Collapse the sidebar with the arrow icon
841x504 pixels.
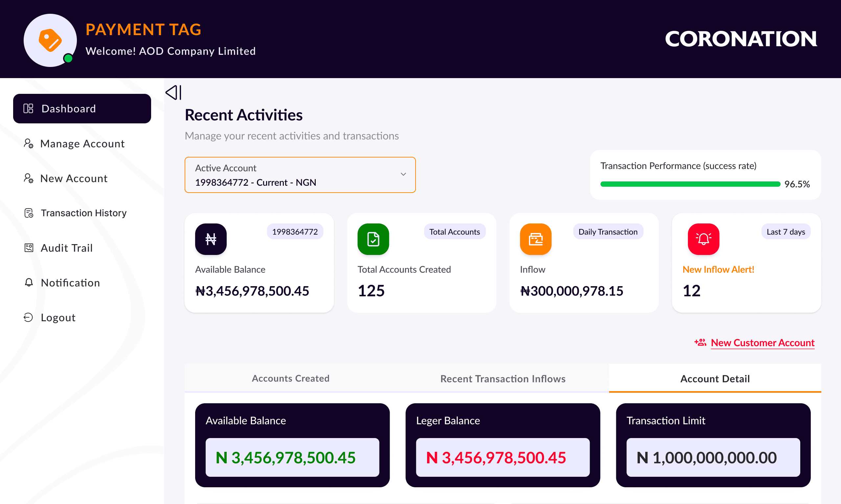174,93
